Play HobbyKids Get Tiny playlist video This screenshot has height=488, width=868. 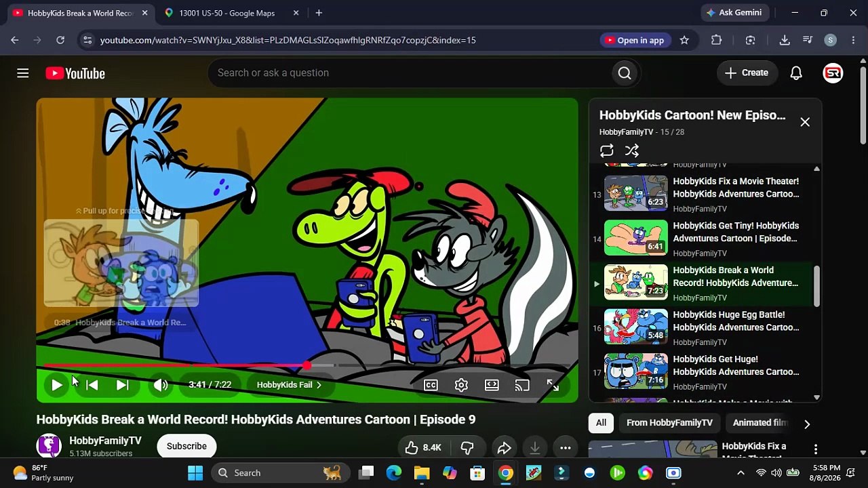coord(702,239)
